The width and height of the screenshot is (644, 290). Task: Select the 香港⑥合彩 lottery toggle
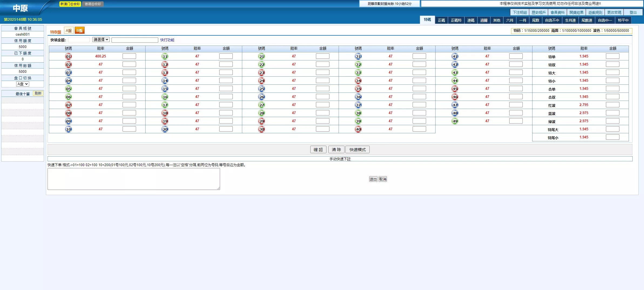pyautogui.click(x=93, y=4)
